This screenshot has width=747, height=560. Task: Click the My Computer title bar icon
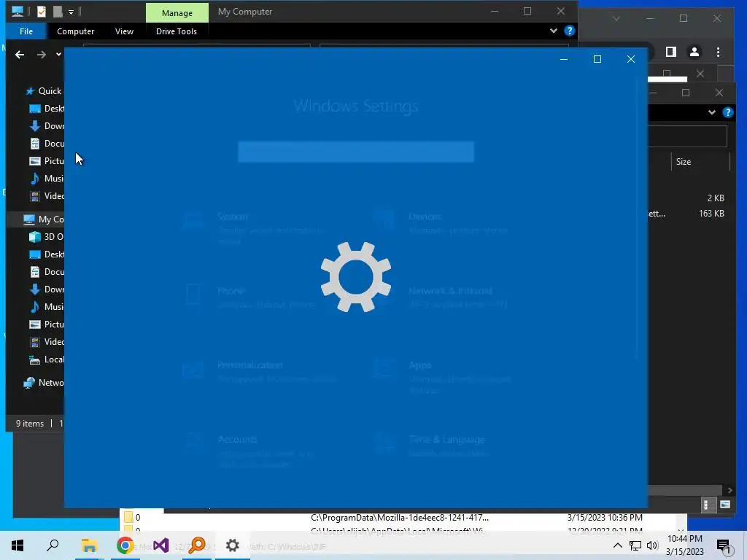[x=18, y=12]
